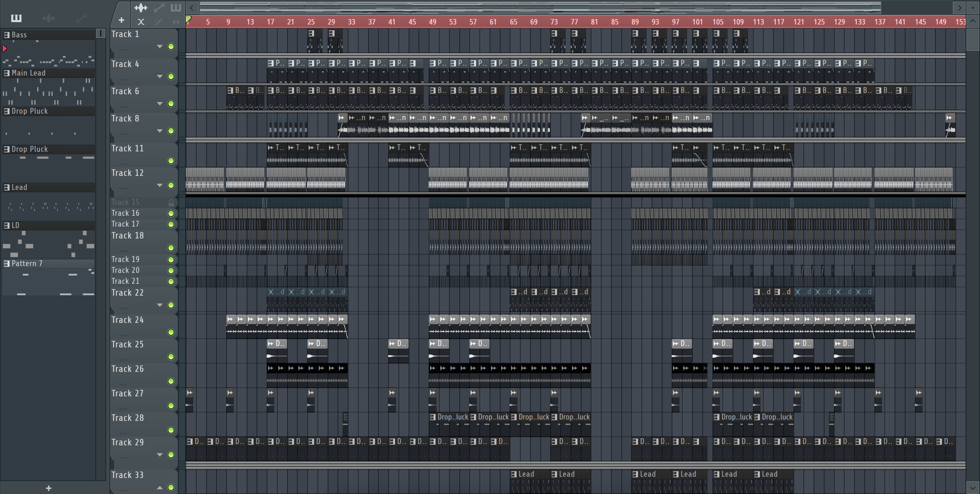
Task: Click the lock icon on Track 15
Action: 171,203
